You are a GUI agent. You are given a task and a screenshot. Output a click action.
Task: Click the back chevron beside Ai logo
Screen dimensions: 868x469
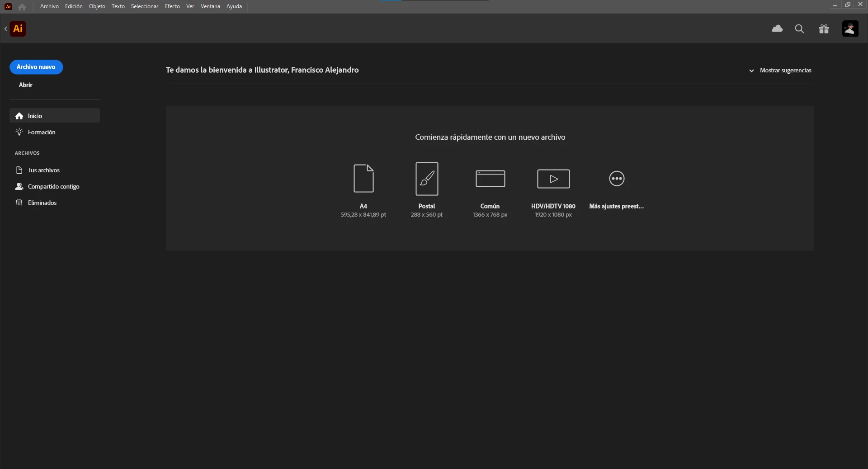pos(6,29)
